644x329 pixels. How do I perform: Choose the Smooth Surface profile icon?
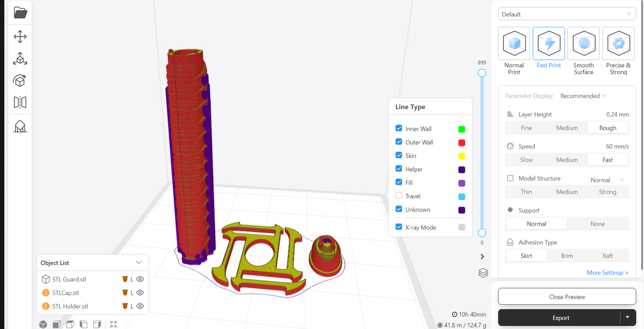[x=583, y=43]
